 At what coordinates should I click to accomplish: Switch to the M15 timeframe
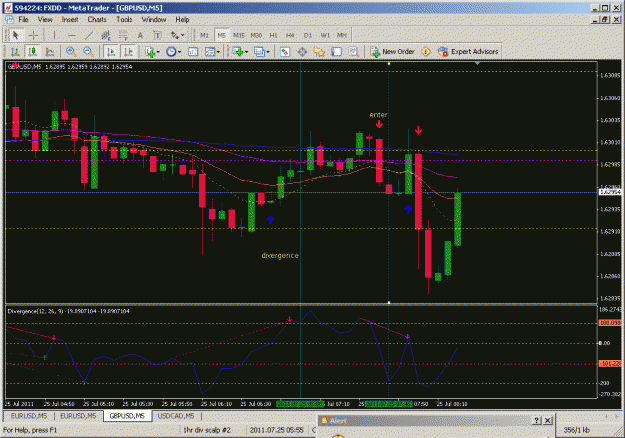[x=239, y=35]
